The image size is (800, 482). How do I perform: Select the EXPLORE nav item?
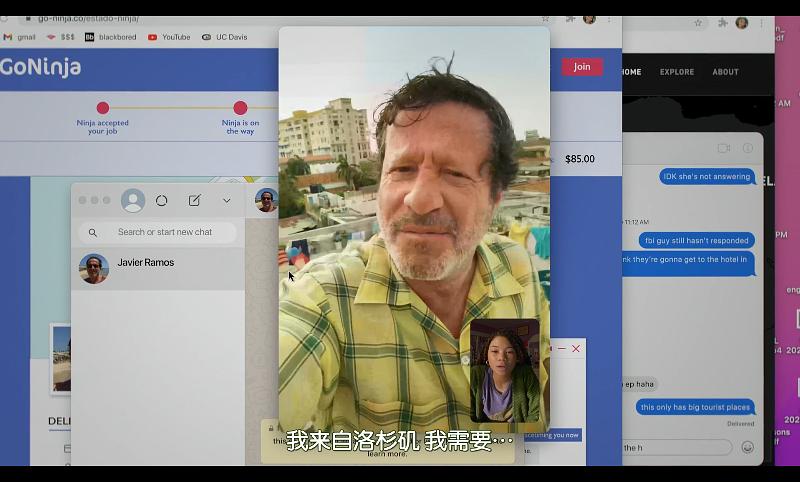point(676,72)
